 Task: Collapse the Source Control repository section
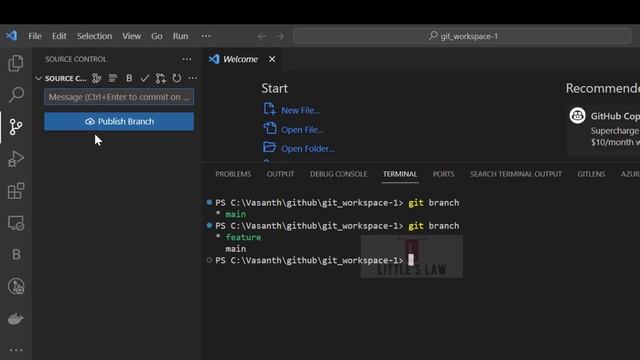38,78
